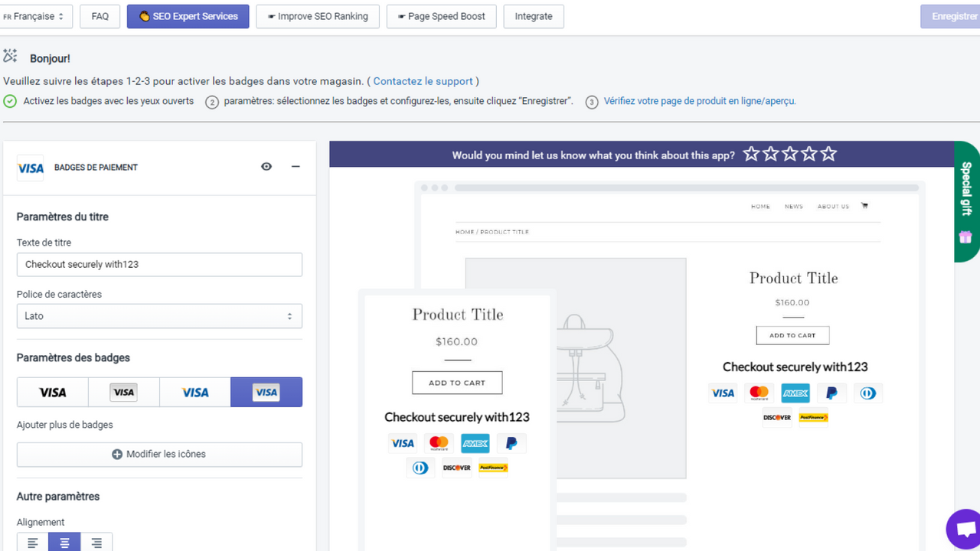
Task: Click the Integrate button
Action: point(534,16)
